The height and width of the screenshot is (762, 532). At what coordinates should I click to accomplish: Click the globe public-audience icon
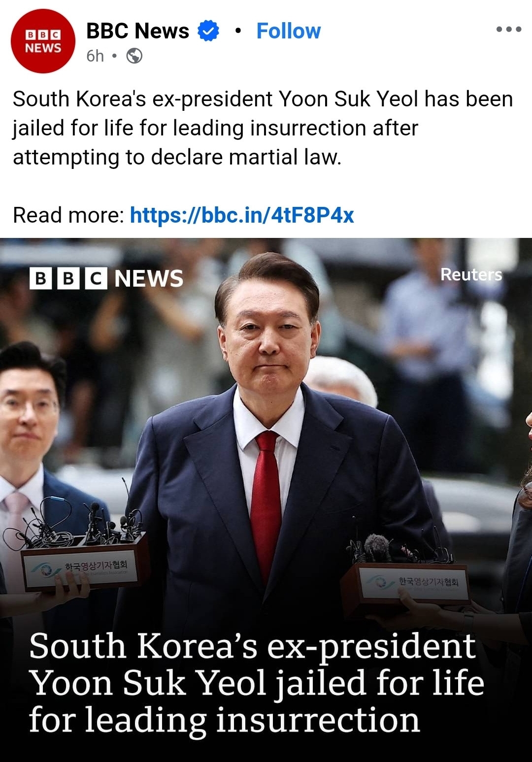click(x=134, y=56)
